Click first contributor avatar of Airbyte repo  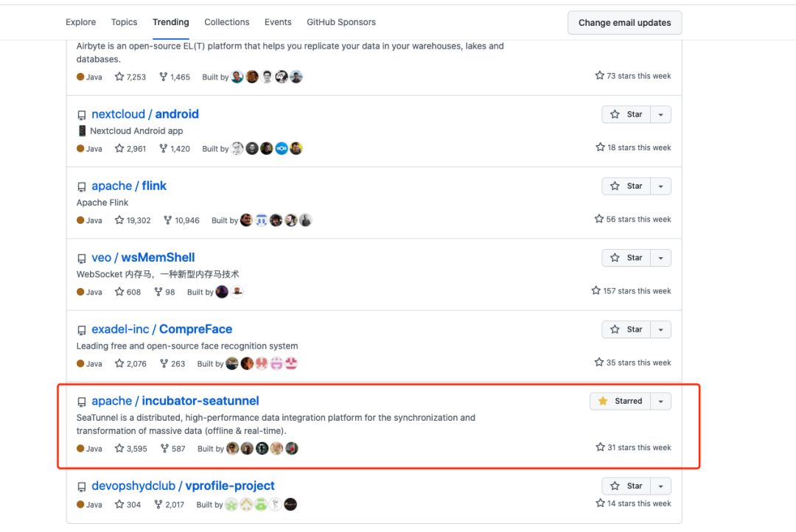pyautogui.click(x=237, y=77)
